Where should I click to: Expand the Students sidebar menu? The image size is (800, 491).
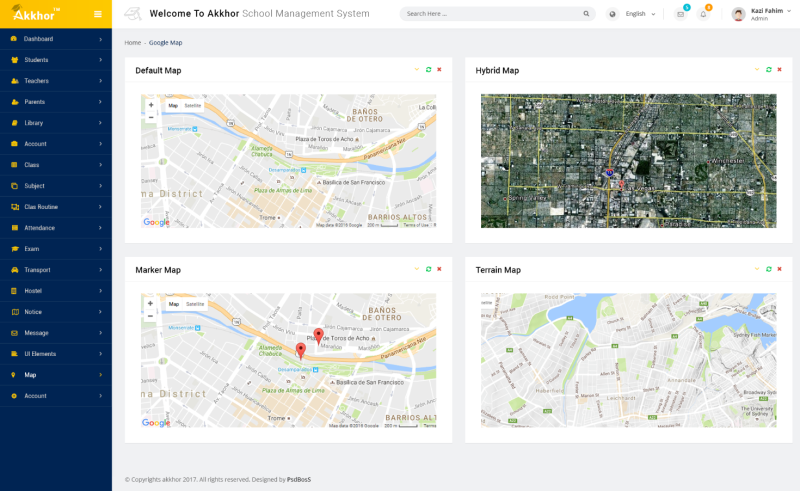point(55,60)
